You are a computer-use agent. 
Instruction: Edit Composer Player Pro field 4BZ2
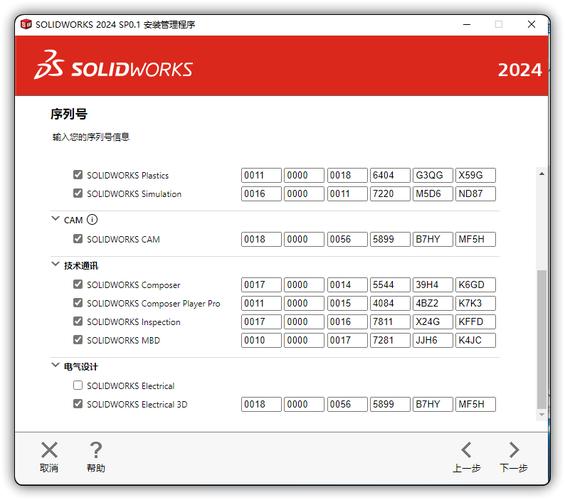point(432,303)
